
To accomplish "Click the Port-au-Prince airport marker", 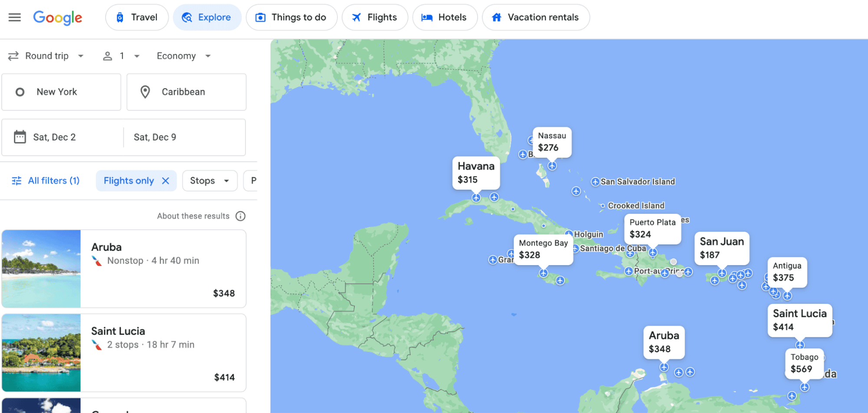I will pos(629,271).
